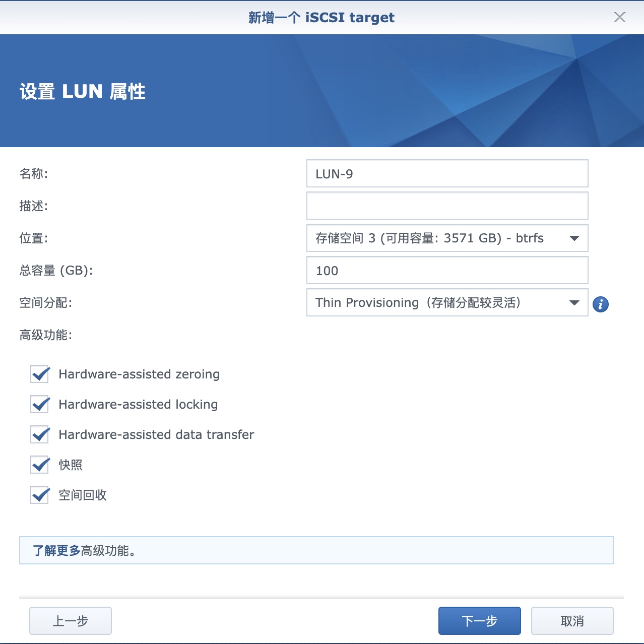The height and width of the screenshot is (644, 644).
Task: Expand the 空间分配 Thin Provisioning dropdown
Action: (447, 303)
